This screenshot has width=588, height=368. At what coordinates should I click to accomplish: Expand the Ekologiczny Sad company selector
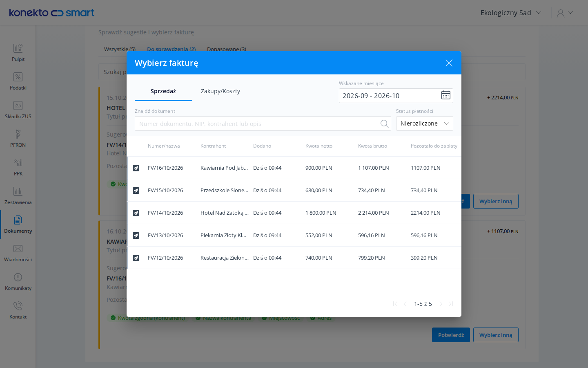point(510,13)
